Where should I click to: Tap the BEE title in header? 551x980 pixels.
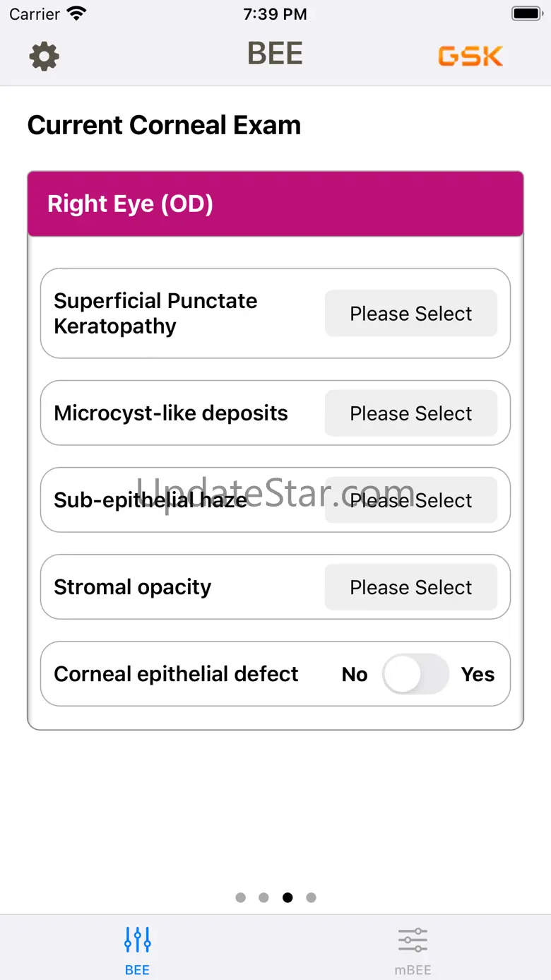pos(275,54)
